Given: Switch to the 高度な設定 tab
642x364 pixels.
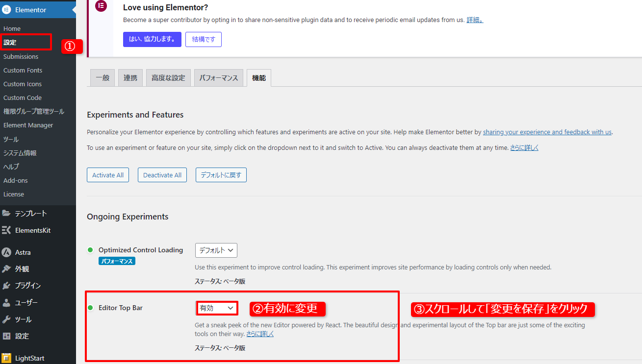Looking at the screenshot, I should point(168,78).
